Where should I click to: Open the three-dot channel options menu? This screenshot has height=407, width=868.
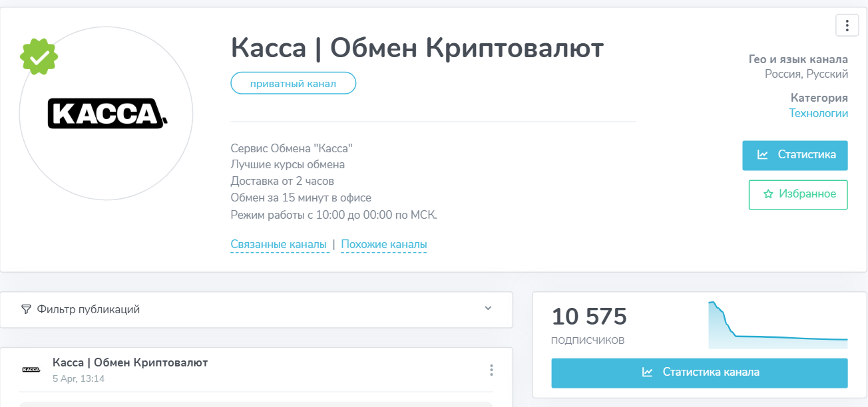pos(847,25)
